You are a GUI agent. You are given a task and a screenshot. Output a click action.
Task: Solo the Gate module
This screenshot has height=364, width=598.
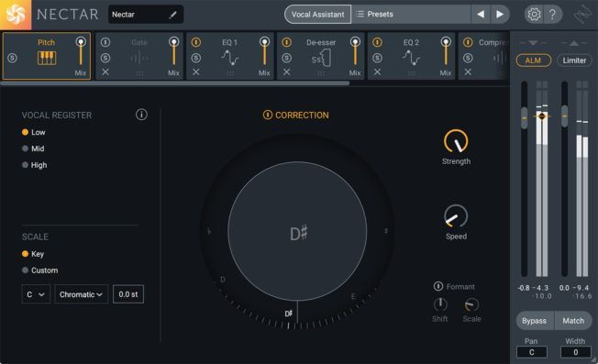(x=105, y=58)
